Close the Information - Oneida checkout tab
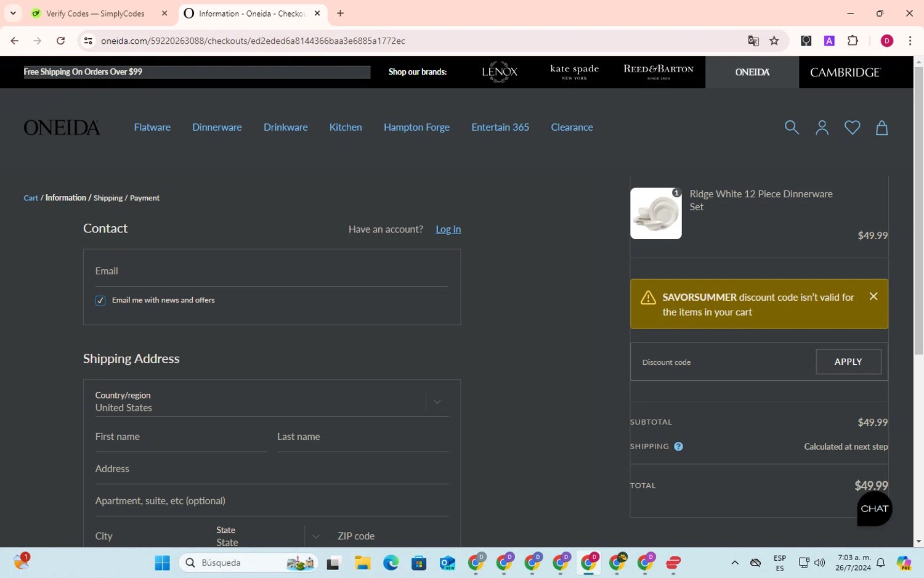This screenshot has height=578, width=924. click(317, 13)
